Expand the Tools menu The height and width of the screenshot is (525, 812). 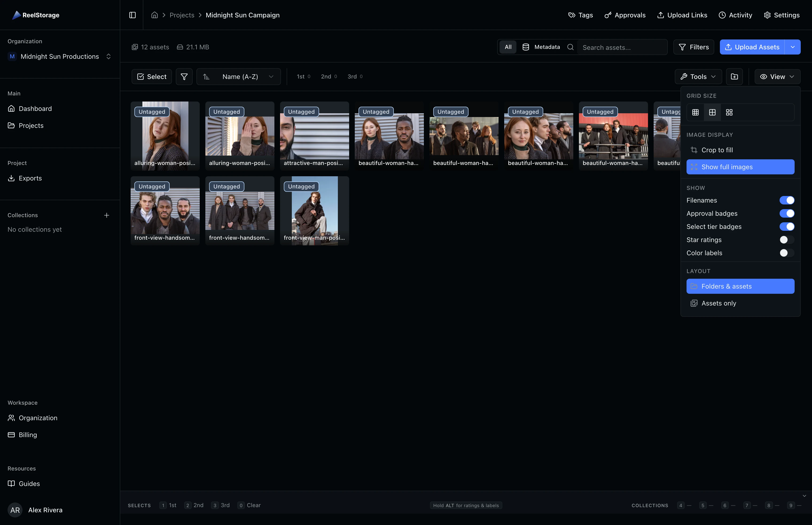[x=698, y=76]
